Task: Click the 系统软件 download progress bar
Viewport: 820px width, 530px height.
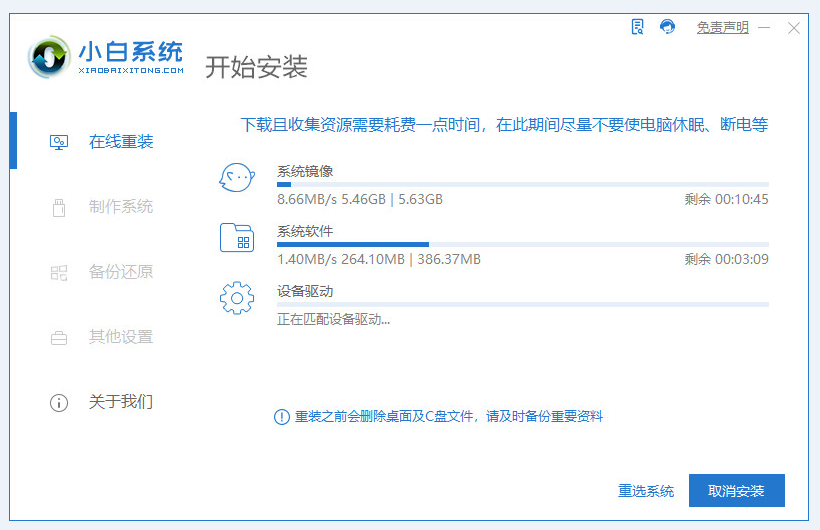Action: (x=522, y=244)
